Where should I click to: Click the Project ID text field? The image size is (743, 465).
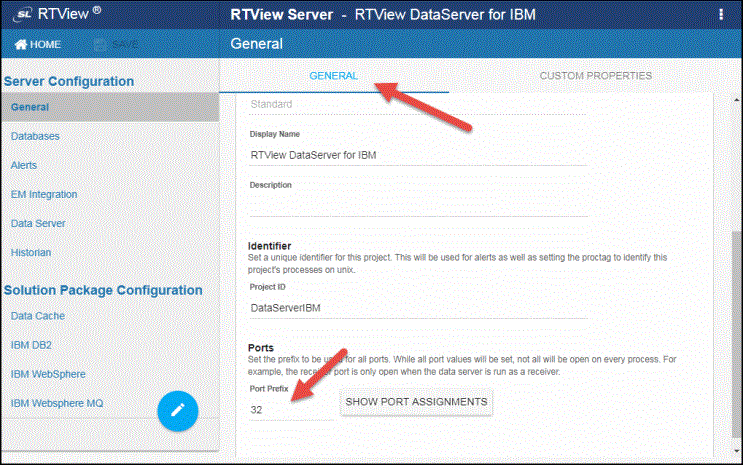point(417,309)
